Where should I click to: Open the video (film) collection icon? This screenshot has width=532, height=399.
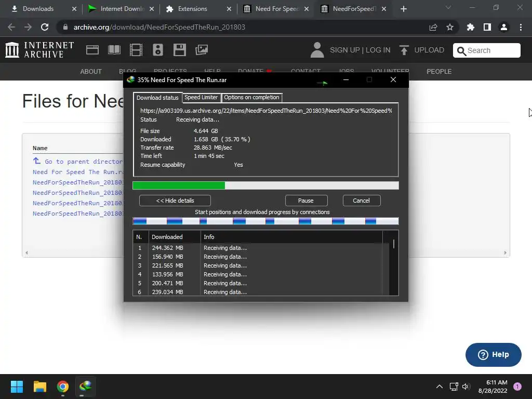click(x=136, y=50)
